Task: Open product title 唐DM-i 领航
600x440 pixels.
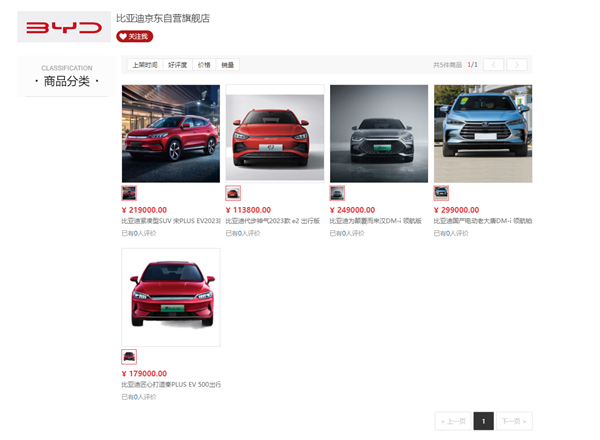Action: coord(483,221)
